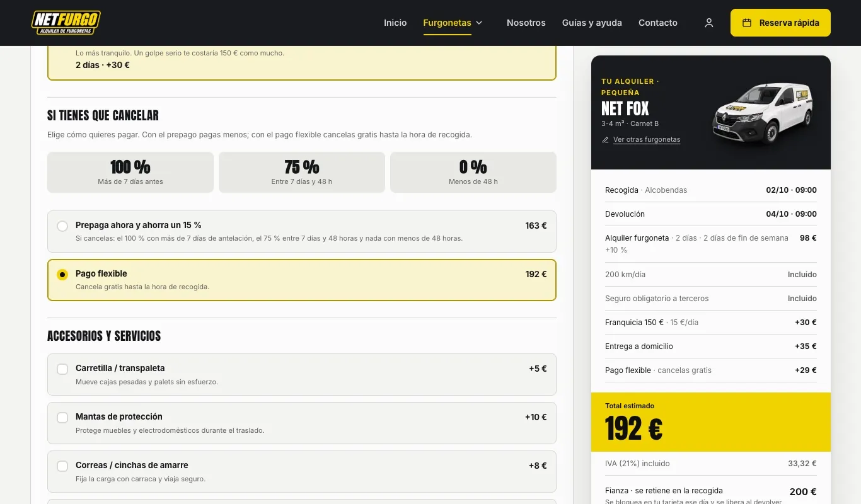Click the franchise option card "2 días · +30 €"
This screenshot has width=861, height=504.
[x=302, y=63]
